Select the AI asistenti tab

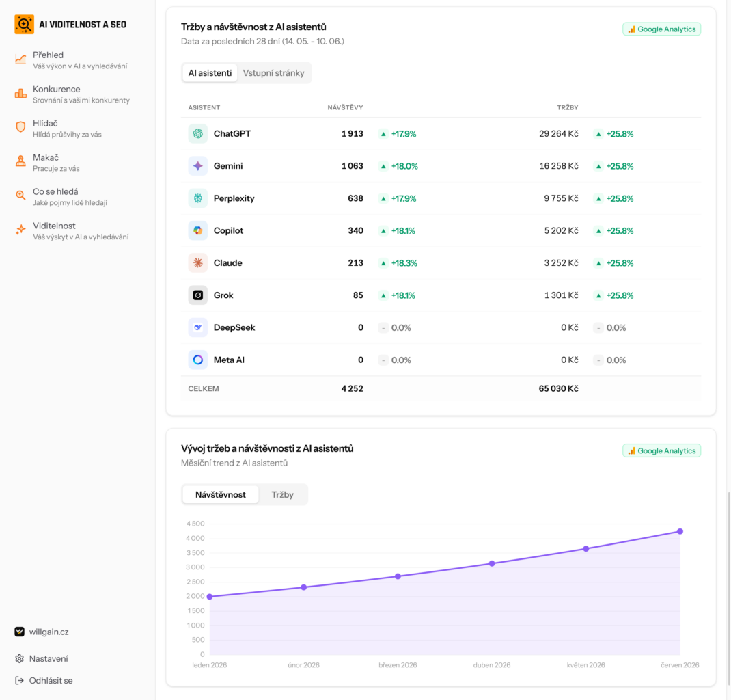tap(210, 73)
